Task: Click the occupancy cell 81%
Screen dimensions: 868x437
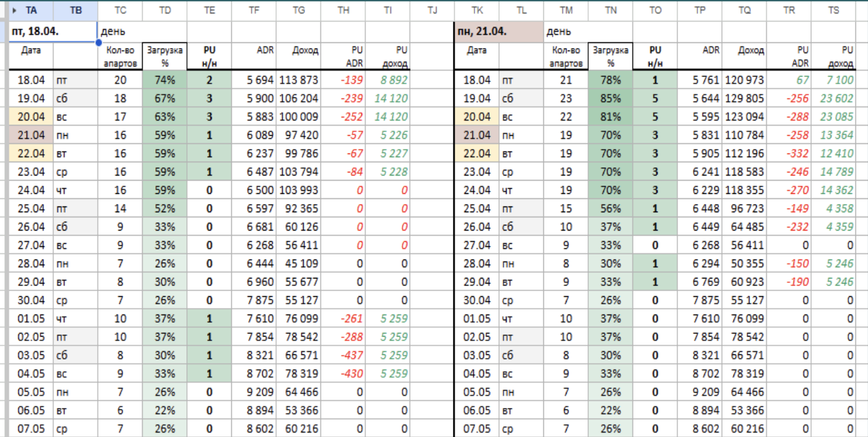Action: pos(610,117)
